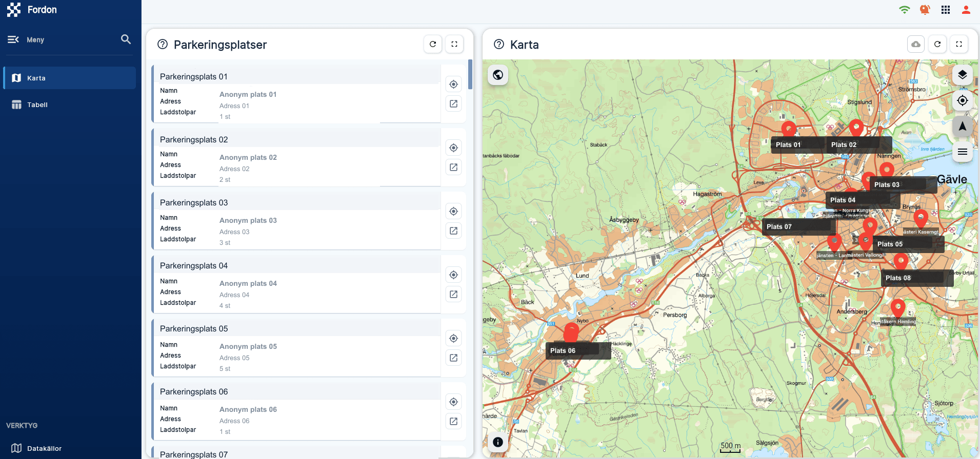Collapse the Meny sidebar

point(13,39)
